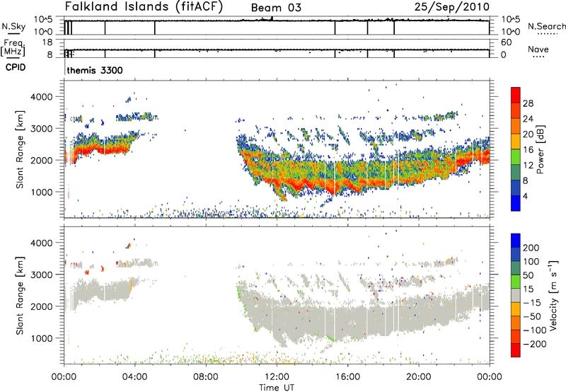This screenshot has height=392, width=566.
Task: Click the 'Velocity [m s-1]' colorbar title
Action: point(553,295)
